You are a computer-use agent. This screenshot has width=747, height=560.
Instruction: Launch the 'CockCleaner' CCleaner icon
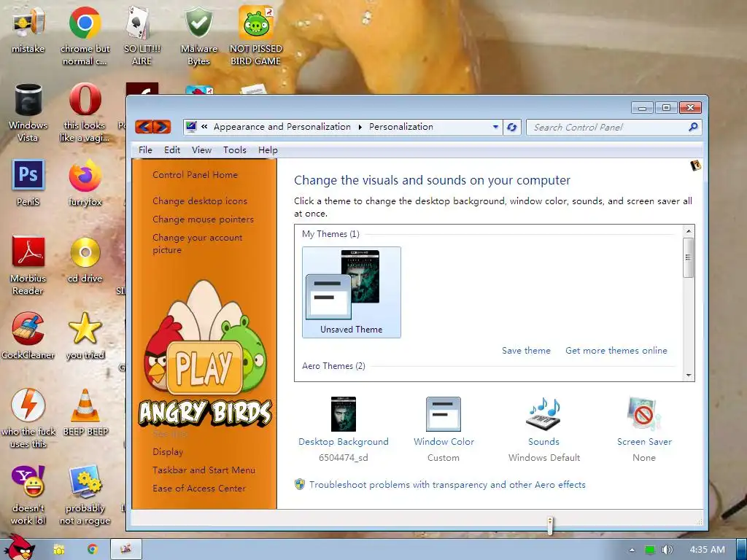[28, 336]
